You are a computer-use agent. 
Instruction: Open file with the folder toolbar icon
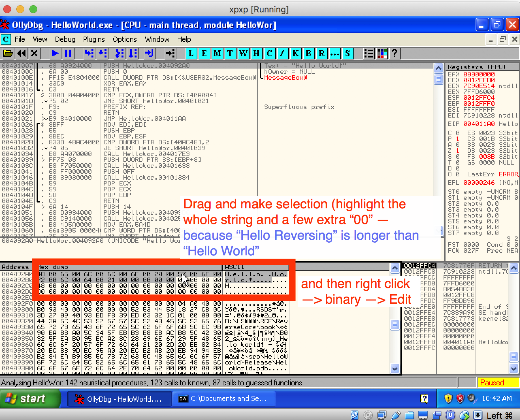click(8, 53)
